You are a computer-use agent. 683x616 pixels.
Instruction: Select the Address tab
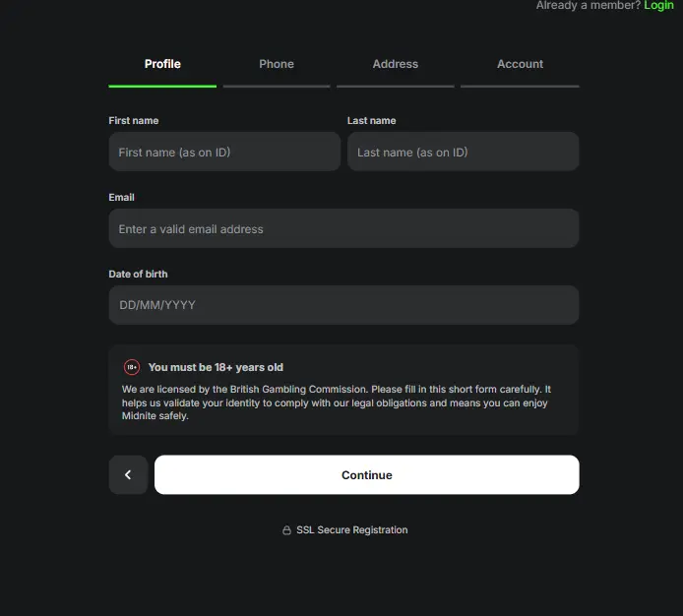point(395,64)
